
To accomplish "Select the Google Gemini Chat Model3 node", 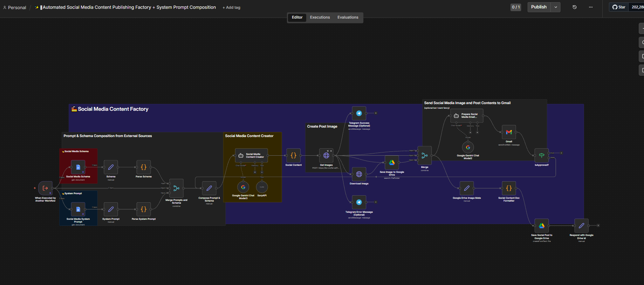I will point(243,187).
